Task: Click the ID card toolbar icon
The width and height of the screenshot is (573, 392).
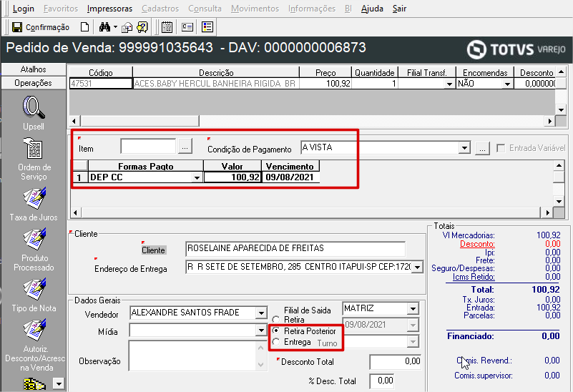Action: click(187, 27)
